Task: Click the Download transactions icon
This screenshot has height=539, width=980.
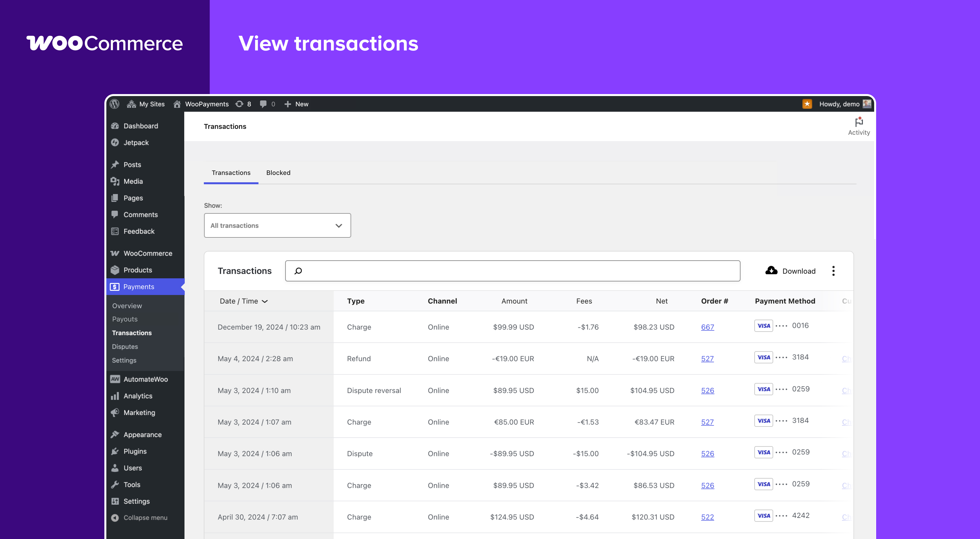Action: [772, 270]
